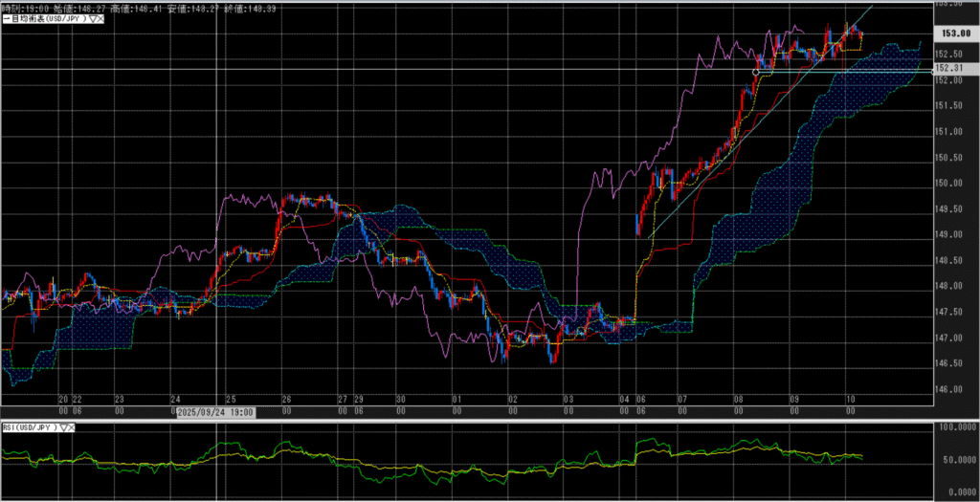Grab the circle handle on the horizontal line
This screenshot has width=980, height=502.
click(x=756, y=72)
